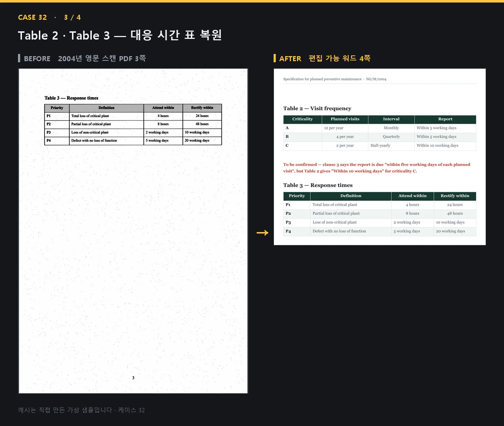Click the red "To be confirmed" note
The height and width of the screenshot is (426, 504).
[x=377, y=168]
